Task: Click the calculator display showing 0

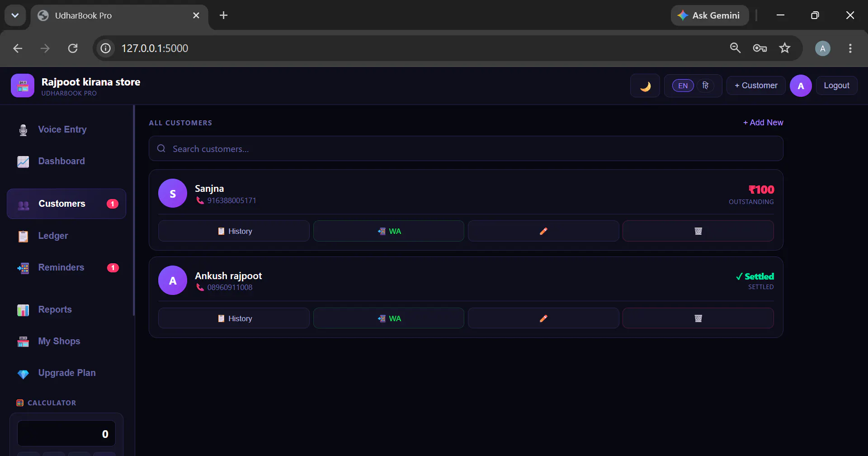Action: coord(66,434)
